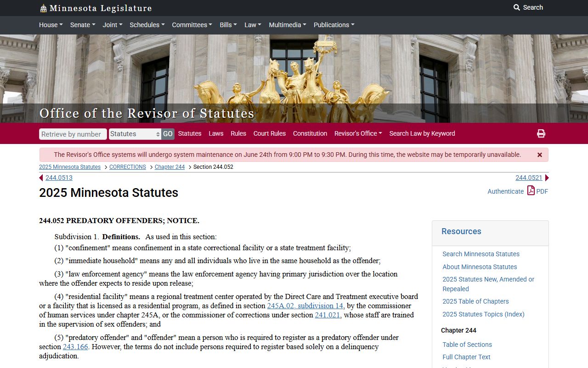588x368 pixels.
Task: Open the Table of Sections link
Action: coord(467,345)
